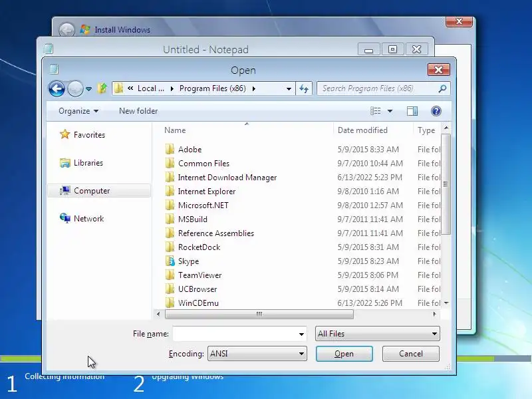This screenshot has width=532, height=399.
Task: Expand Program Files (x86) breadcrumb arrow
Action: coord(254,88)
